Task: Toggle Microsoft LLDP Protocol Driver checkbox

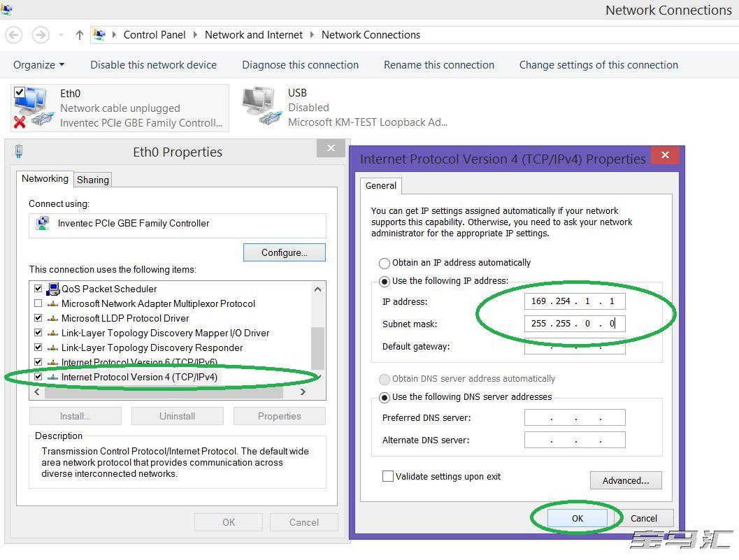Action: click(38, 318)
